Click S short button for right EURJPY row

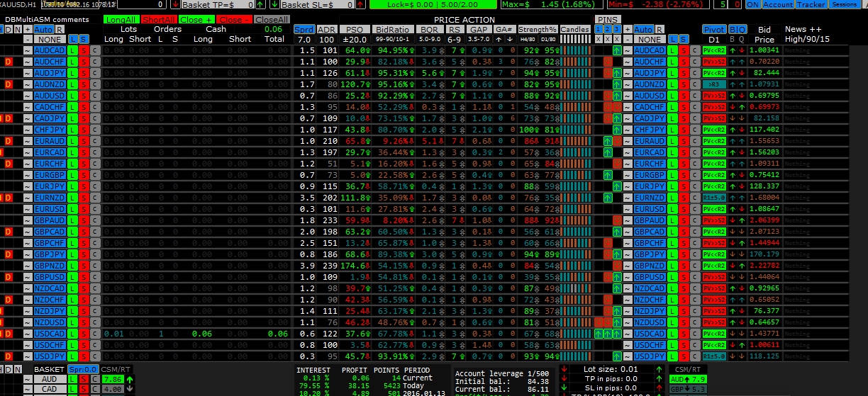(x=684, y=186)
